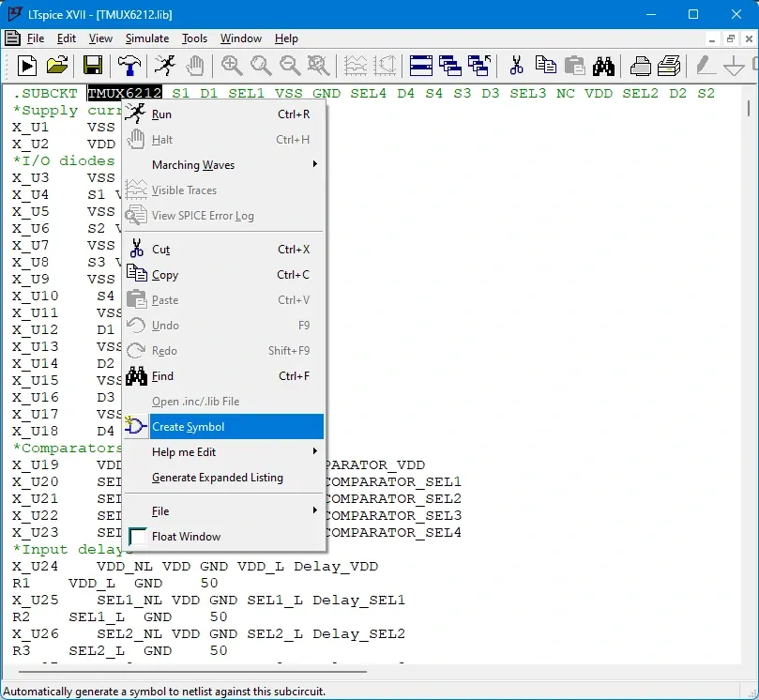759x700 pixels.
Task: Click the Zoom In magnifier icon
Action: tap(232, 66)
